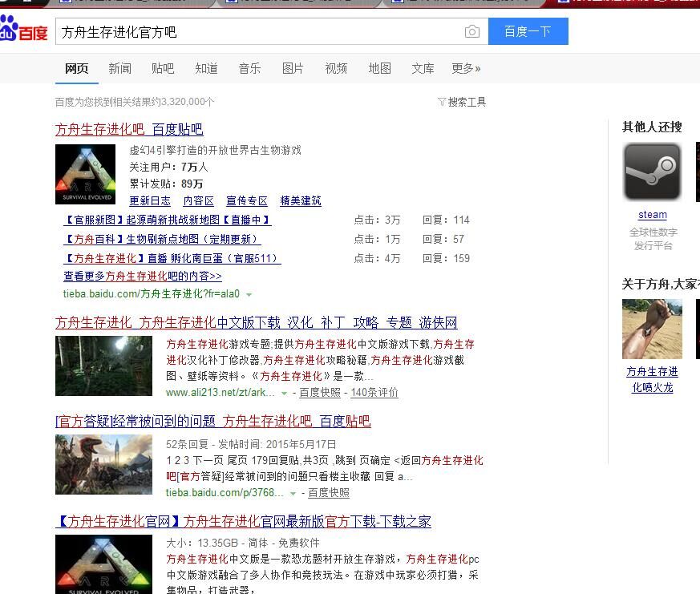
Task: Click the 百度 text logo
Action: point(34,33)
